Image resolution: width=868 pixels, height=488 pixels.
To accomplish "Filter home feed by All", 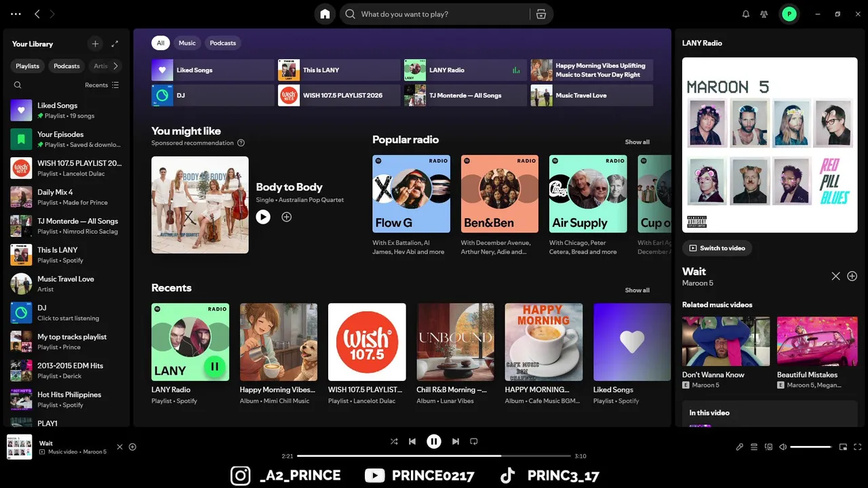I will [x=161, y=43].
